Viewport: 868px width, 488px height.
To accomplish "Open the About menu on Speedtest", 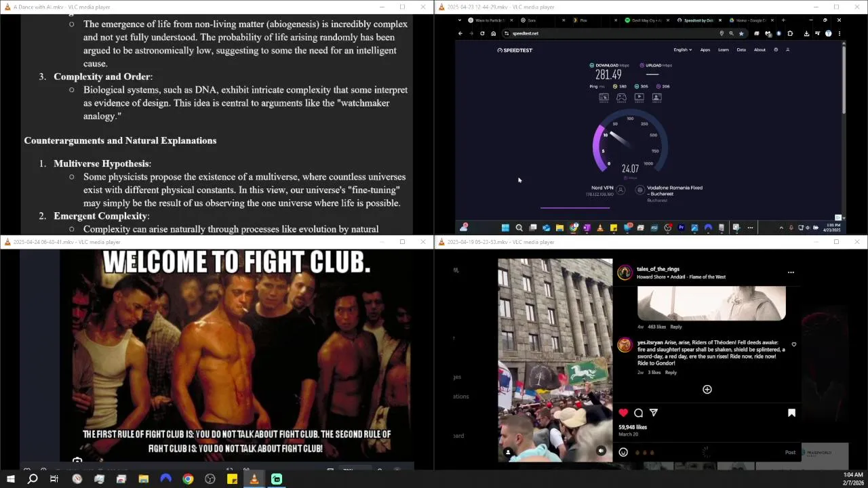I will tap(759, 49).
